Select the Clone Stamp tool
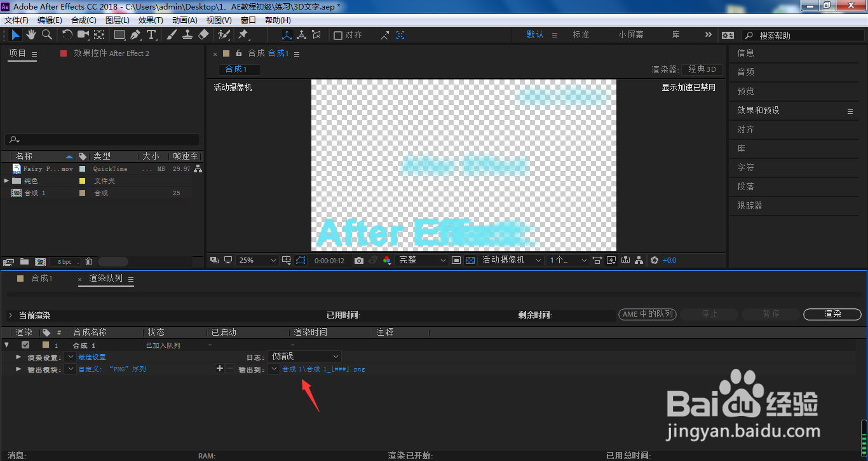Screen dimensions: 868x461 (187, 34)
